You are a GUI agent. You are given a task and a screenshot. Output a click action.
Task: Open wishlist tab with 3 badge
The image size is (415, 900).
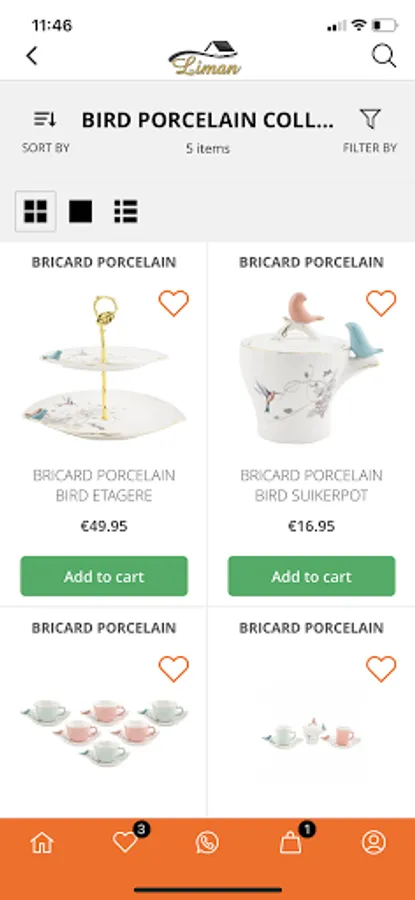click(127, 840)
